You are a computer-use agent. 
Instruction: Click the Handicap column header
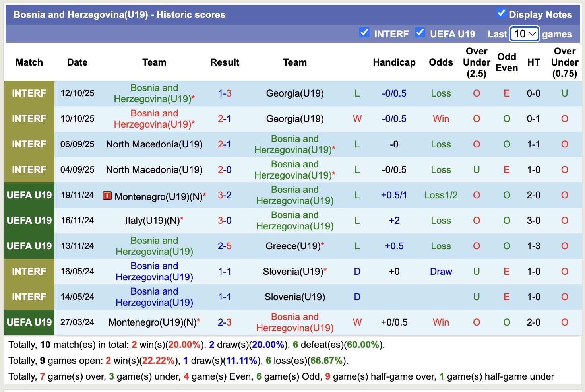pos(394,62)
